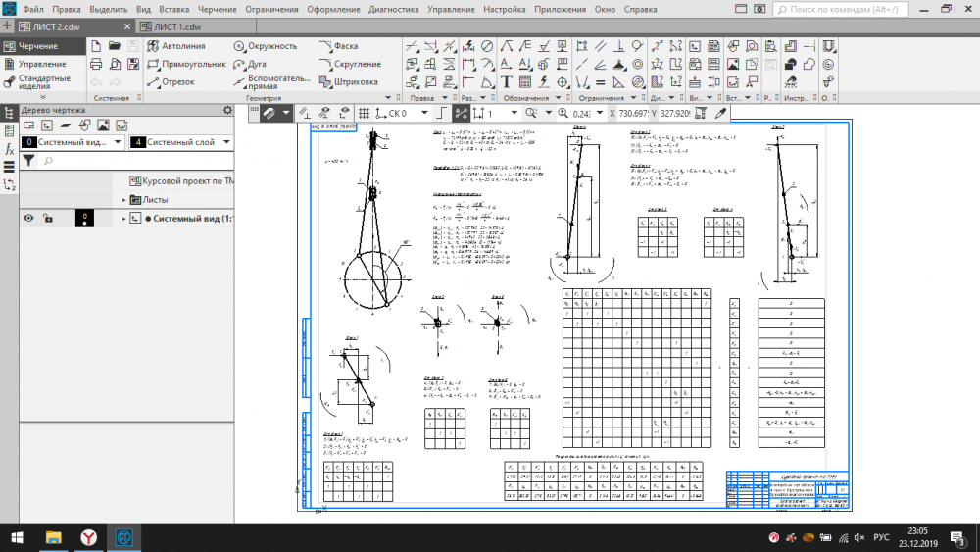This screenshot has width=980, height=552.
Task: Expand the Листы tree node
Action: pos(124,200)
